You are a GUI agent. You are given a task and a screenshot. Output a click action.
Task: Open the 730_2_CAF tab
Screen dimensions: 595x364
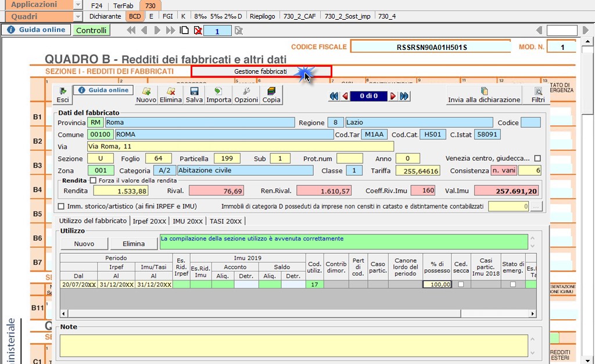coord(299,16)
